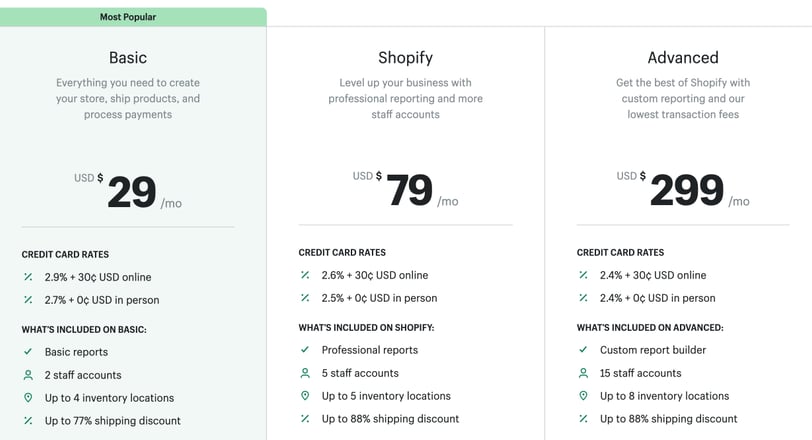Select the Basic plan heading
The height and width of the screenshot is (440, 812).
tap(128, 57)
